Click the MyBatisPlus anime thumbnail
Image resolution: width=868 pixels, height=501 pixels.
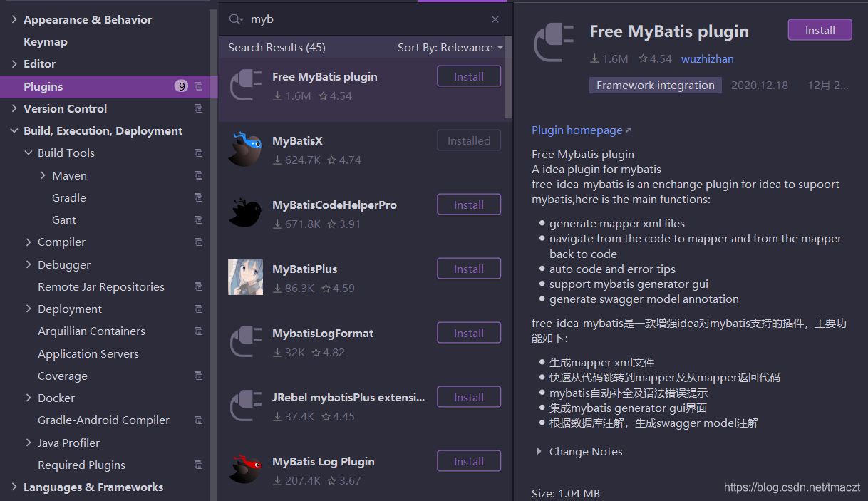tap(245, 277)
